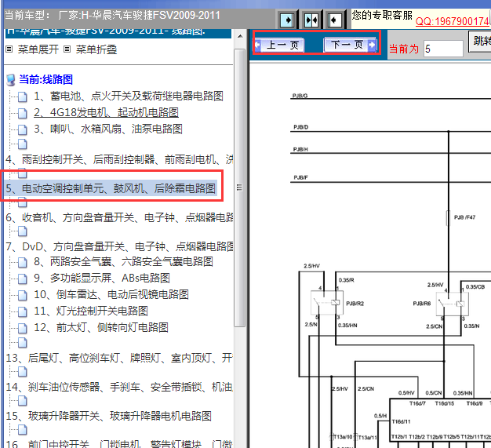The image size is (491, 448).
Task: Click the document icon for item 1
Action: pos(23,97)
